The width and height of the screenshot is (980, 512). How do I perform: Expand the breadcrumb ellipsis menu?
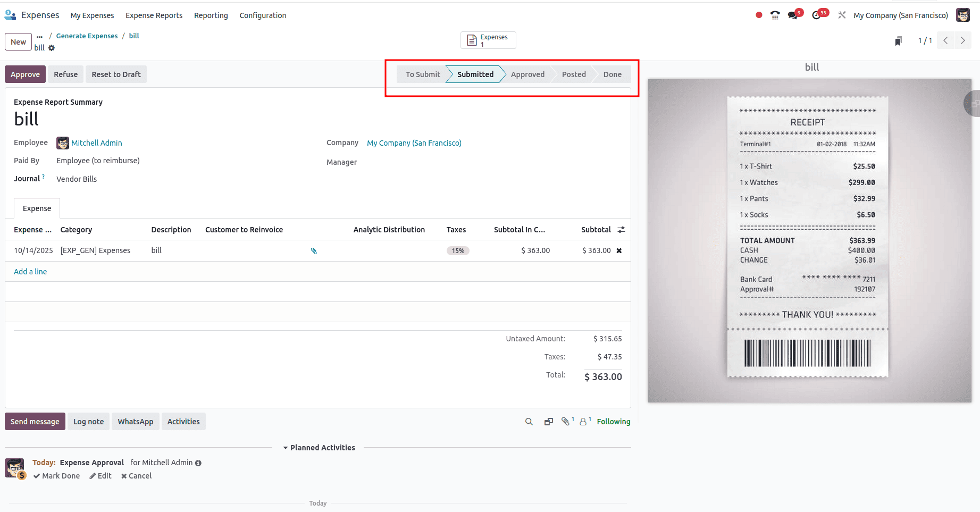click(39, 36)
